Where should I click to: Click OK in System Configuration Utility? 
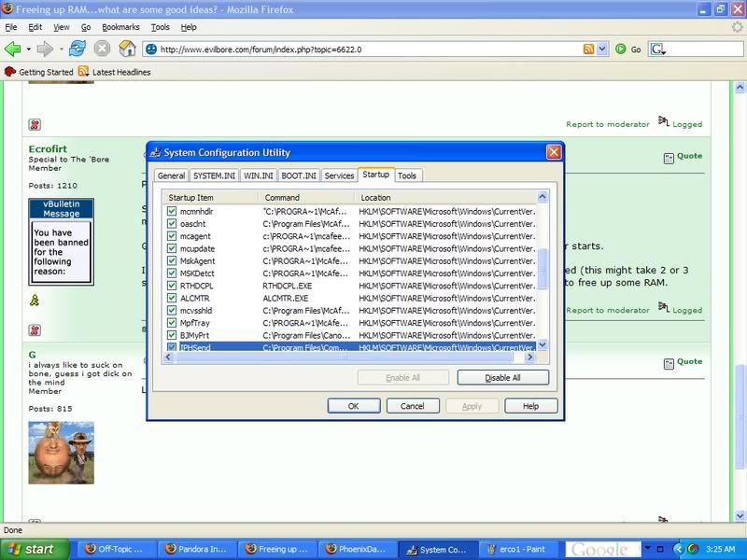pos(354,406)
